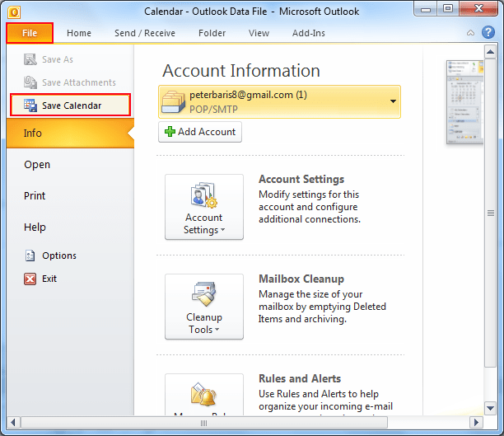The image size is (504, 436).
Task: Click the vertical scrollbar down arrow
Action: 490,408
